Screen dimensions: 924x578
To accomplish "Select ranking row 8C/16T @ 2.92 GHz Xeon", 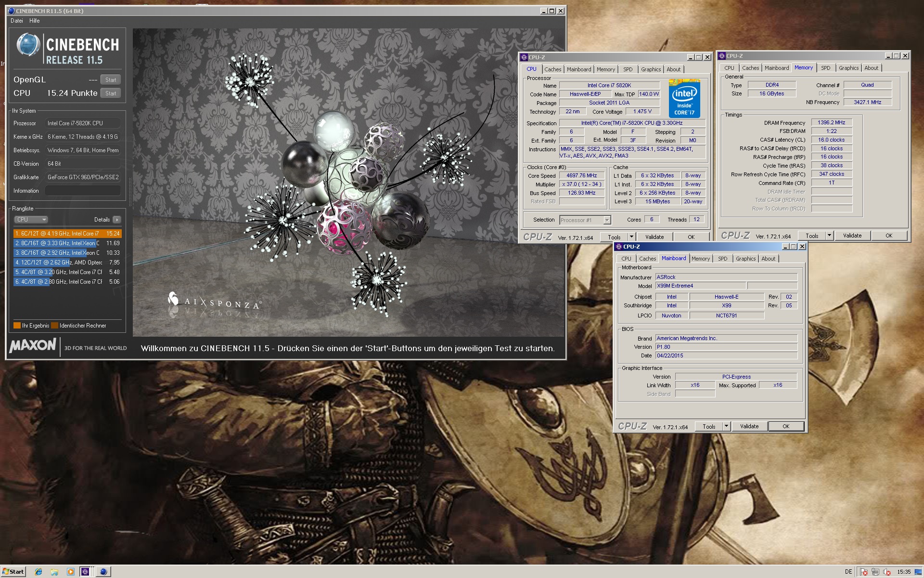I will (x=67, y=253).
